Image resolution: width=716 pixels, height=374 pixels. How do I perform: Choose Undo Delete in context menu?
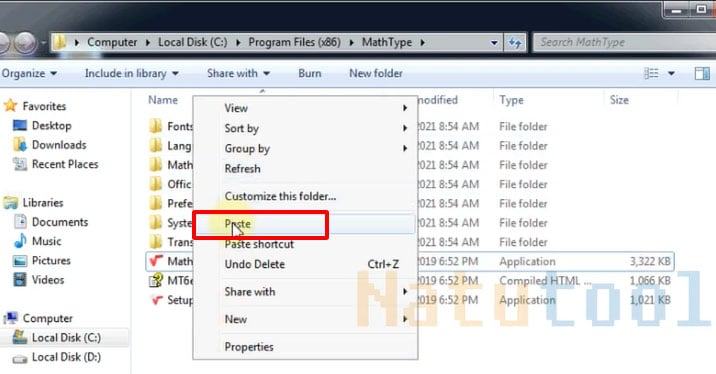[x=305, y=264]
